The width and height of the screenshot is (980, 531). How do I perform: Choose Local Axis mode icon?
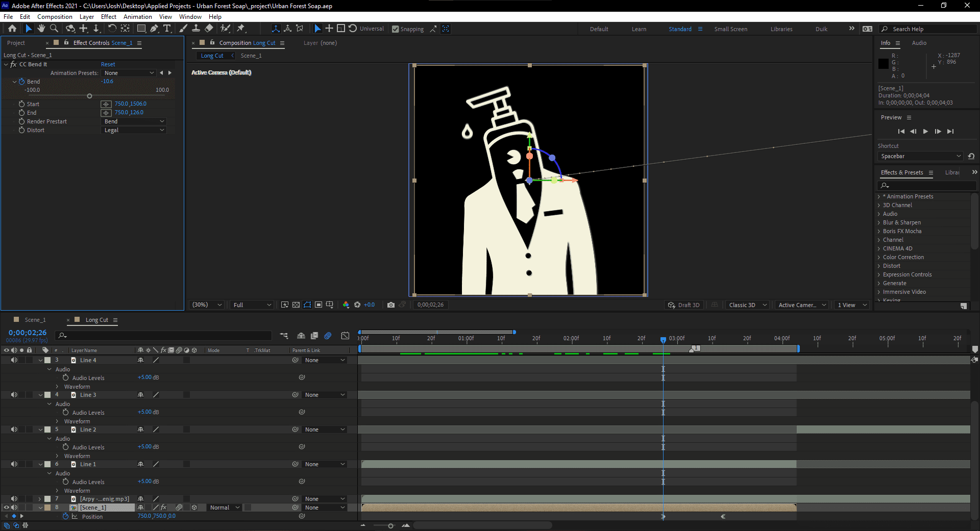tap(276, 29)
